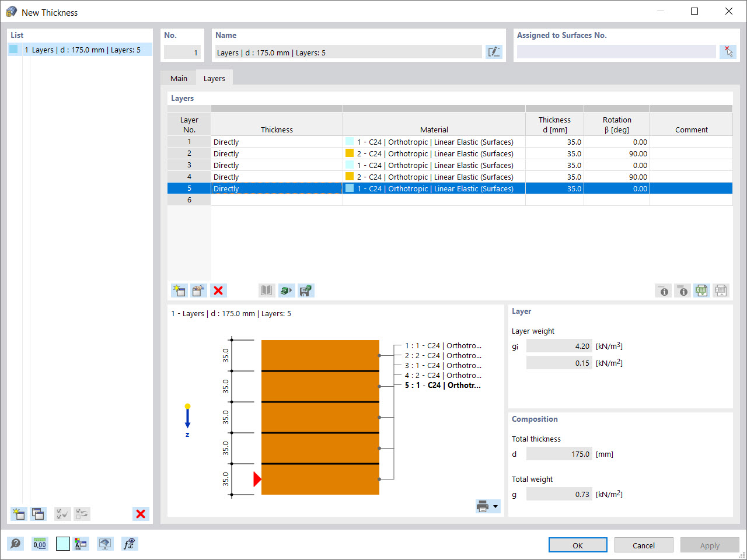Delete list item with red X icon

[x=141, y=514]
